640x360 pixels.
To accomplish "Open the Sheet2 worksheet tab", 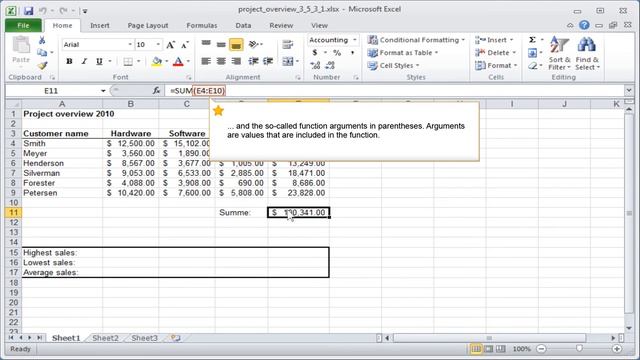I will (x=105, y=338).
